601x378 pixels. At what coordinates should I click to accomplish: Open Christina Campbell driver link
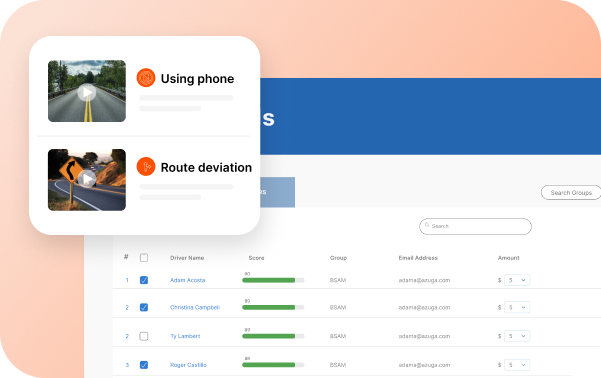click(x=195, y=307)
